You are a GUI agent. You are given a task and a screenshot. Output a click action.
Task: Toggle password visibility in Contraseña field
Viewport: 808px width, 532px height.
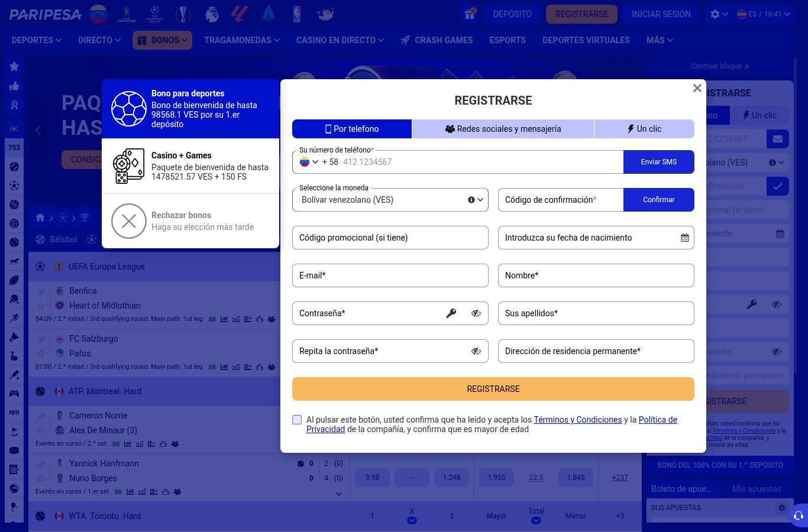point(476,313)
